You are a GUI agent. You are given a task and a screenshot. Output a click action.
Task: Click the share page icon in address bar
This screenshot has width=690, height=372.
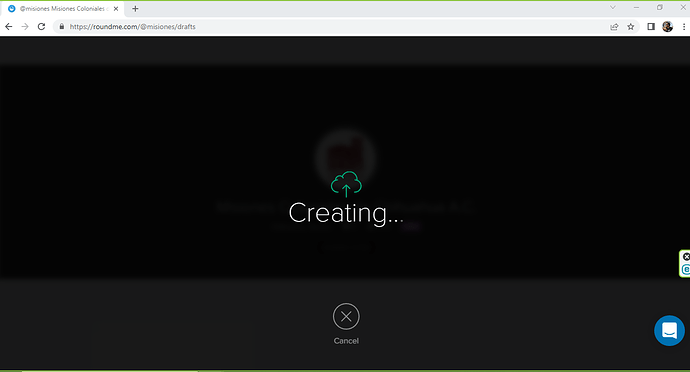pyautogui.click(x=614, y=27)
